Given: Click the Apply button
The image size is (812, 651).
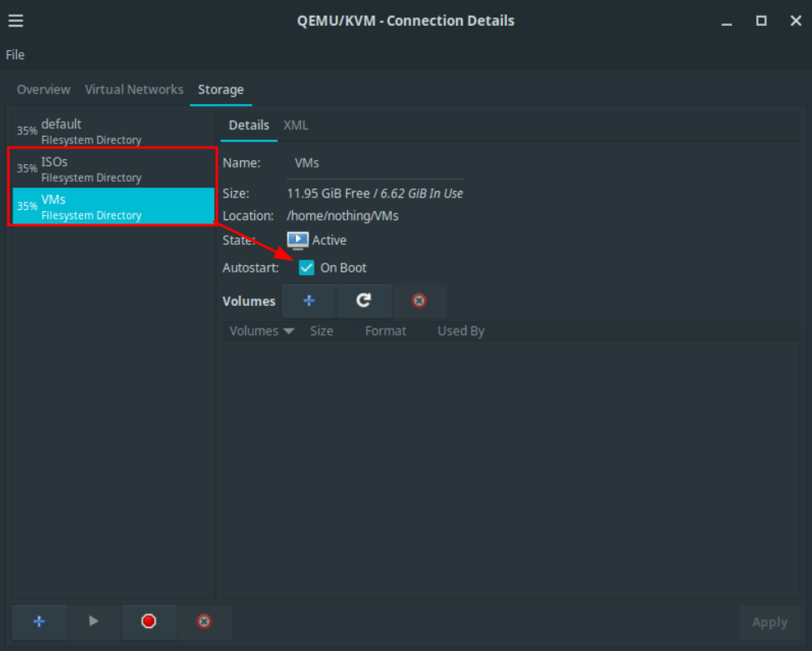Looking at the screenshot, I should point(769,622).
